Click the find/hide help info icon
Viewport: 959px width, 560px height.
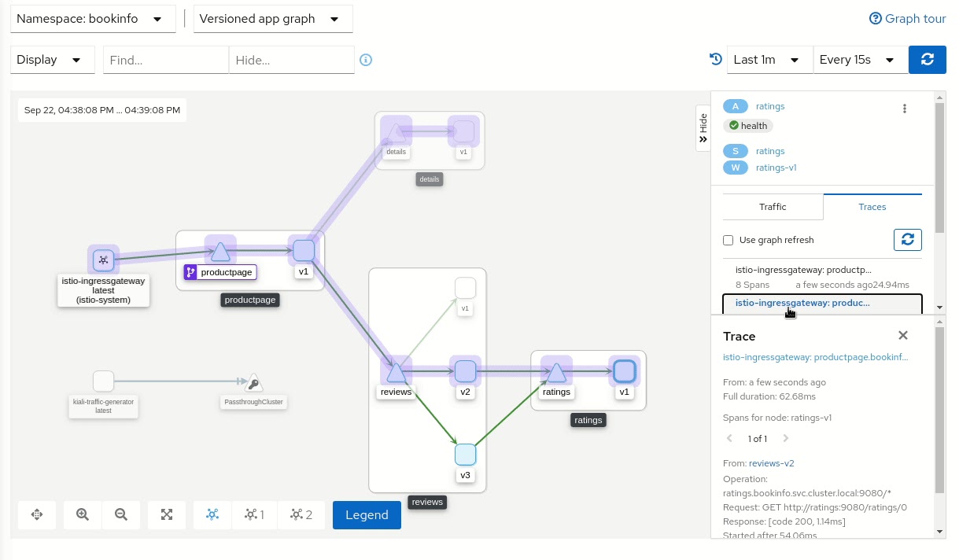tap(366, 60)
